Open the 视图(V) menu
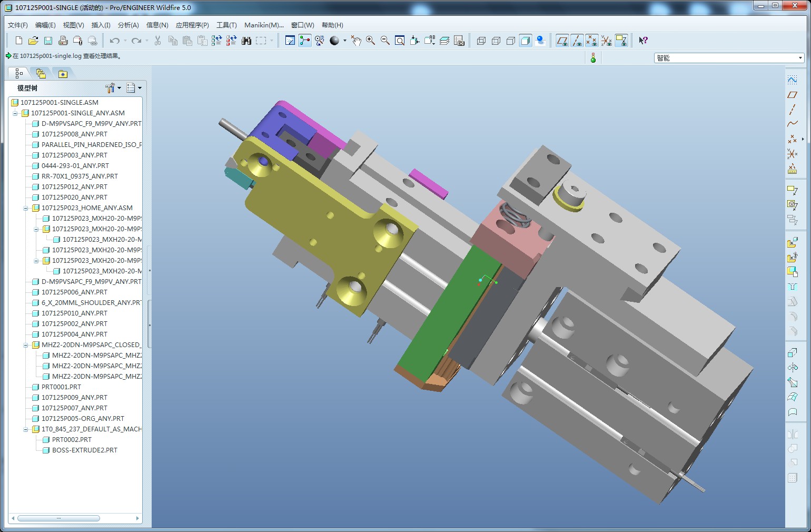The height and width of the screenshot is (532, 811). [x=73, y=25]
